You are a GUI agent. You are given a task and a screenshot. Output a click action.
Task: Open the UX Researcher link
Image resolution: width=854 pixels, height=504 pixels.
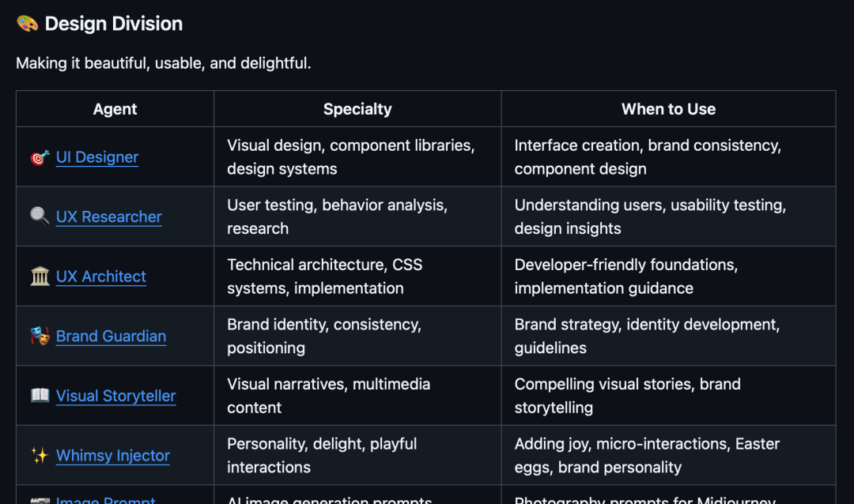coord(109,216)
